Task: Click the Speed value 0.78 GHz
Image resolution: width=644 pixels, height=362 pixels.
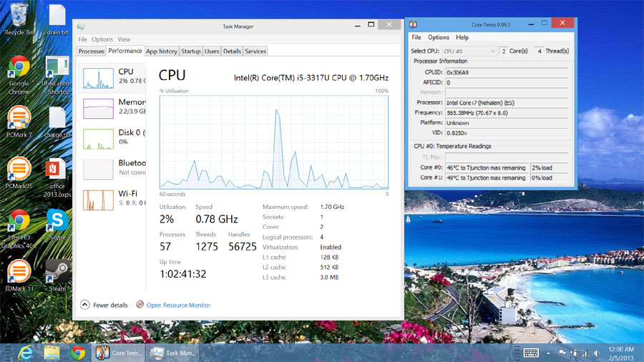Action: (x=217, y=219)
